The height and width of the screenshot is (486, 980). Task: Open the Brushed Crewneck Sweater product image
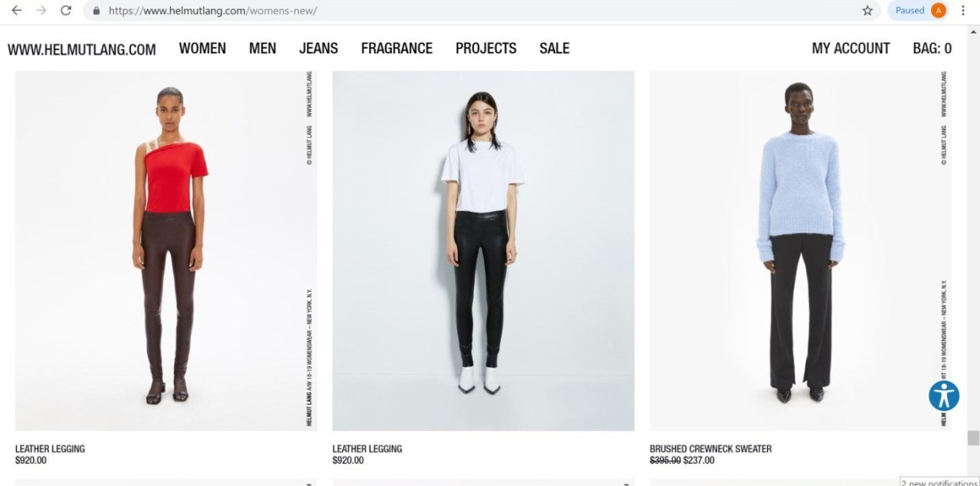tap(801, 250)
